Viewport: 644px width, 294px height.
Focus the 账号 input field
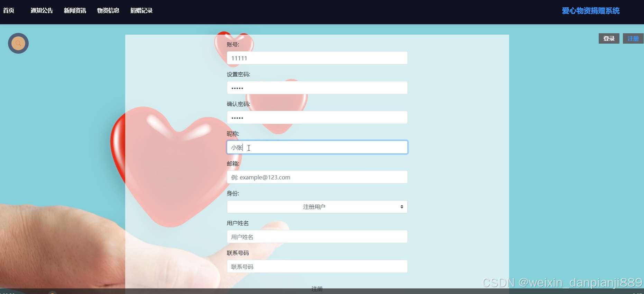(317, 58)
